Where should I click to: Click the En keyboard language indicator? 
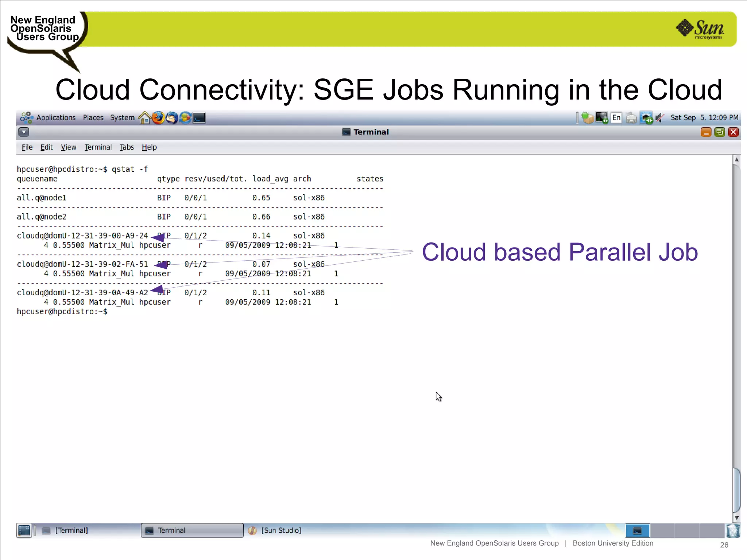616,117
